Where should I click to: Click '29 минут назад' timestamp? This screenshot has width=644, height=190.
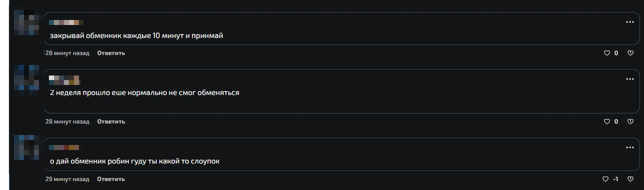tap(67, 179)
